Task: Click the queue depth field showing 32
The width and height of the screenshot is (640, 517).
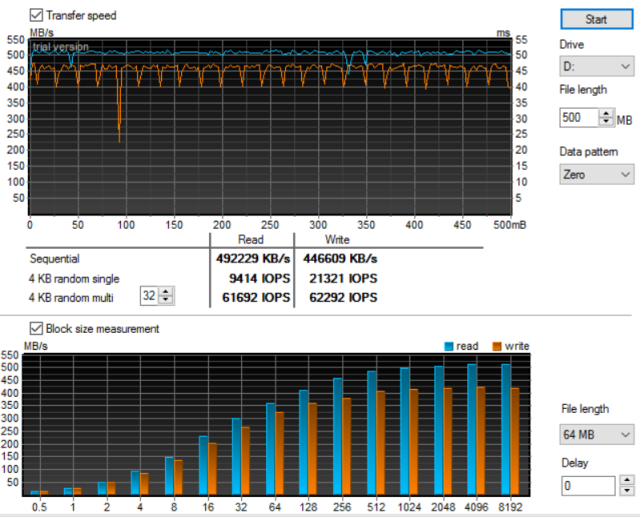Action: point(150,297)
